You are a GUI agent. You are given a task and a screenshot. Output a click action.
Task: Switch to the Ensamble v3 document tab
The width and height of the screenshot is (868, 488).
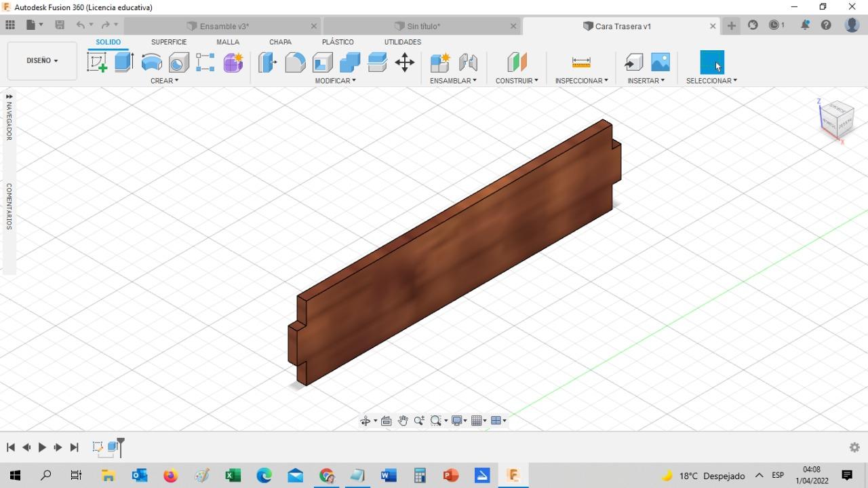(224, 26)
